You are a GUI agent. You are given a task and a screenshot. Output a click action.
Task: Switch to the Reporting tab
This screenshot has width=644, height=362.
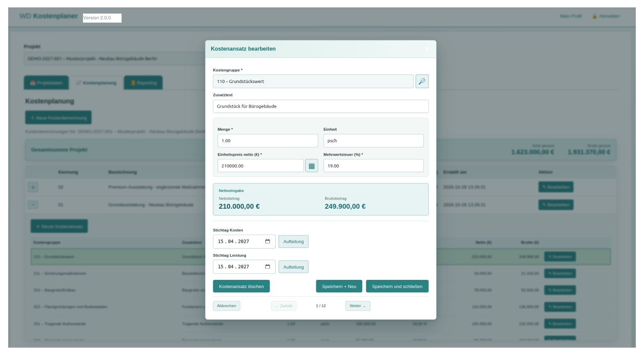click(143, 83)
